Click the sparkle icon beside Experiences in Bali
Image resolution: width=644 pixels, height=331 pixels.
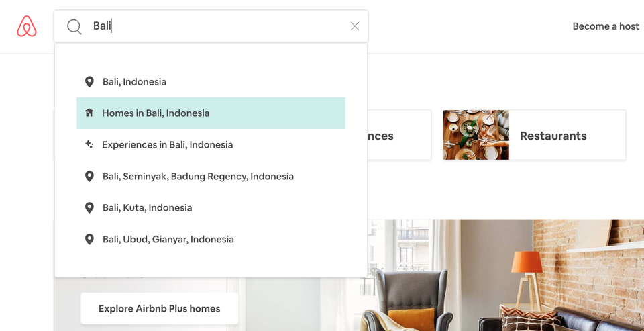click(89, 144)
